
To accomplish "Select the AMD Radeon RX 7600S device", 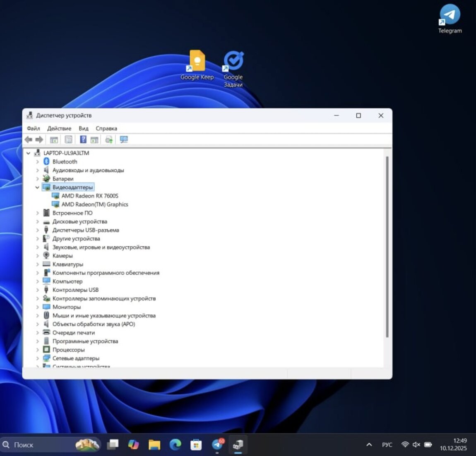I will click(90, 196).
